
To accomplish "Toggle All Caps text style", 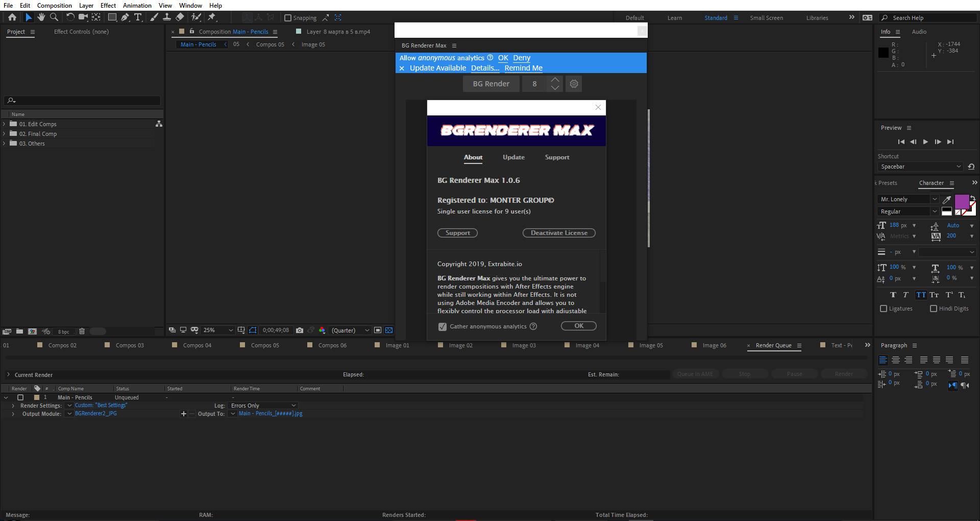I will pos(921,295).
